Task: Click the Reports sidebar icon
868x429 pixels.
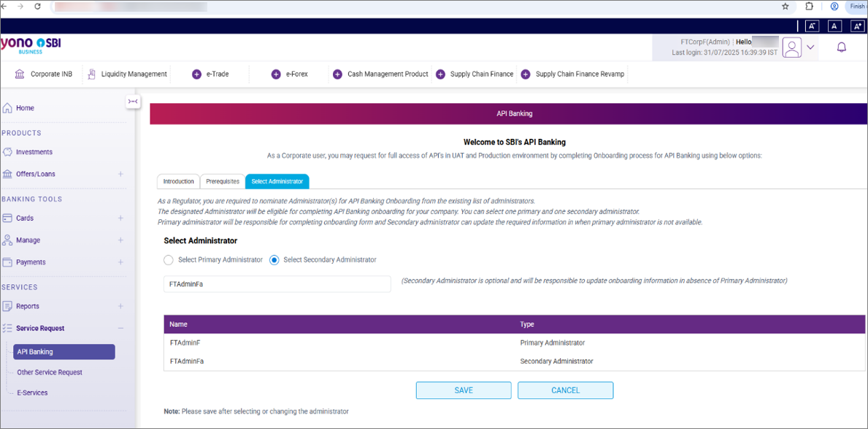Action: (x=8, y=306)
